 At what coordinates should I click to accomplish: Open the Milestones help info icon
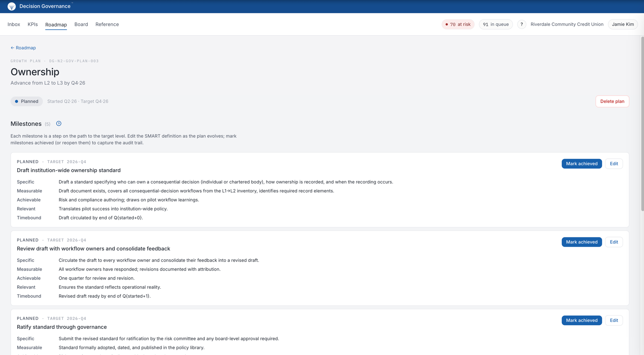[59, 124]
